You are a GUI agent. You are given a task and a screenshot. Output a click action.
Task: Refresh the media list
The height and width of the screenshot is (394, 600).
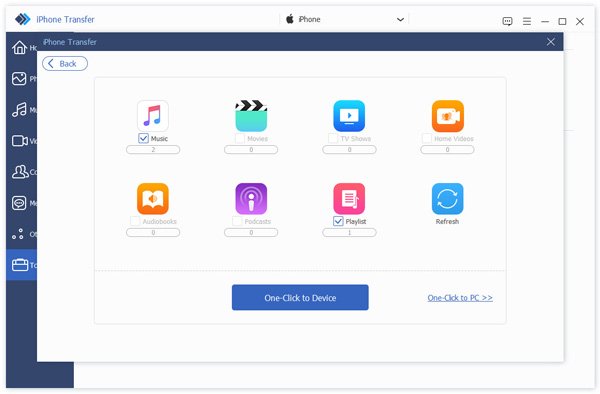tap(447, 199)
